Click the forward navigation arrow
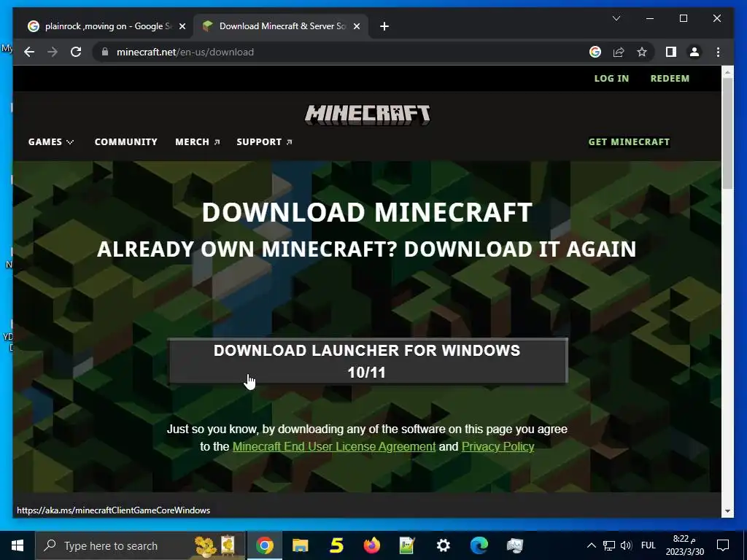Image resolution: width=747 pixels, height=560 pixels. coord(53,52)
